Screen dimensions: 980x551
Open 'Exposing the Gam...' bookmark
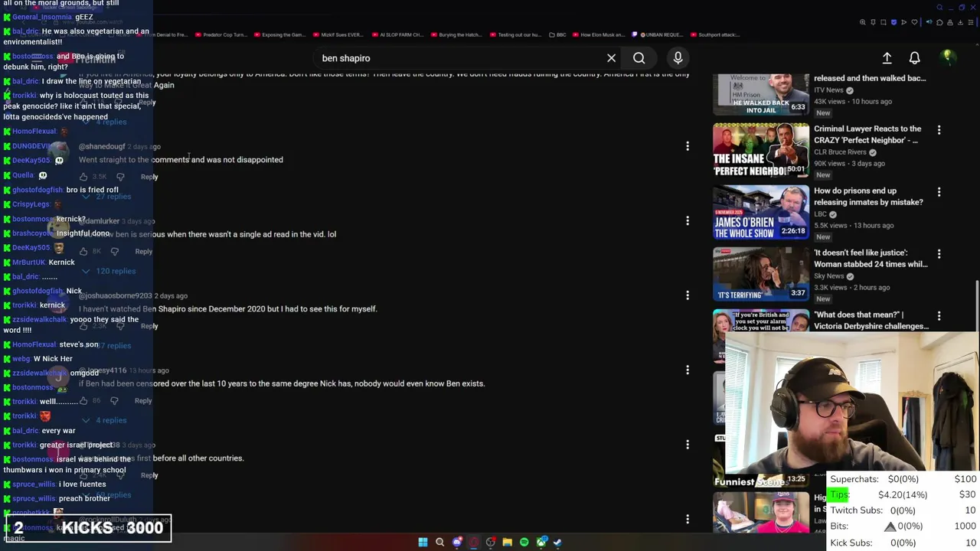pos(279,34)
